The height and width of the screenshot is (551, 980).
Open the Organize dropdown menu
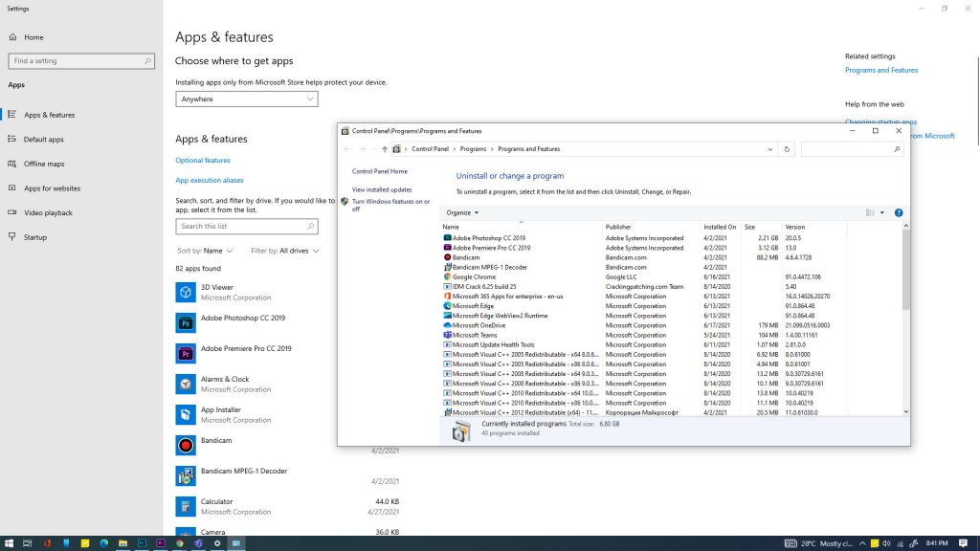[462, 213]
